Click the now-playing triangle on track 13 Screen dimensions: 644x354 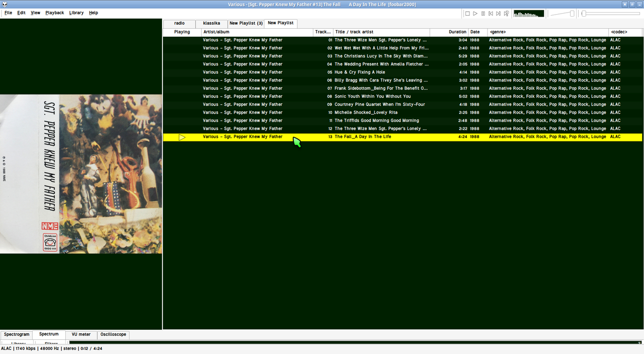click(182, 137)
